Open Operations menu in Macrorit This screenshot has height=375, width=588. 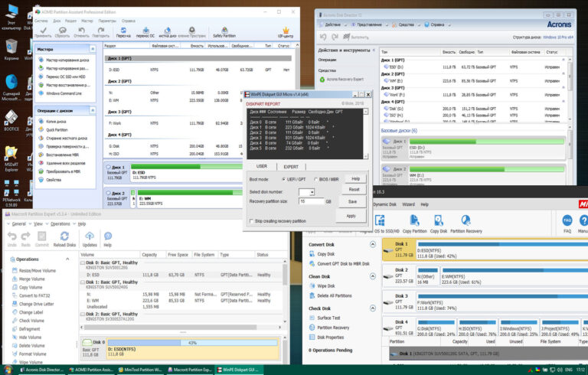pyautogui.click(x=60, y=224)
